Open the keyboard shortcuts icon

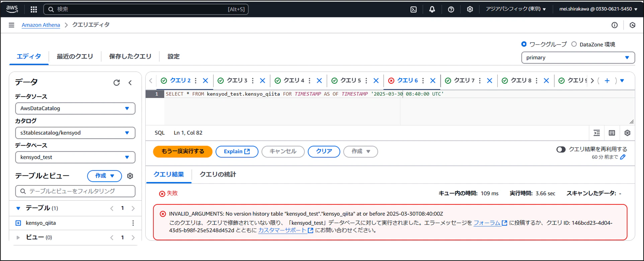pyautogui.click(x=612, y=133)
